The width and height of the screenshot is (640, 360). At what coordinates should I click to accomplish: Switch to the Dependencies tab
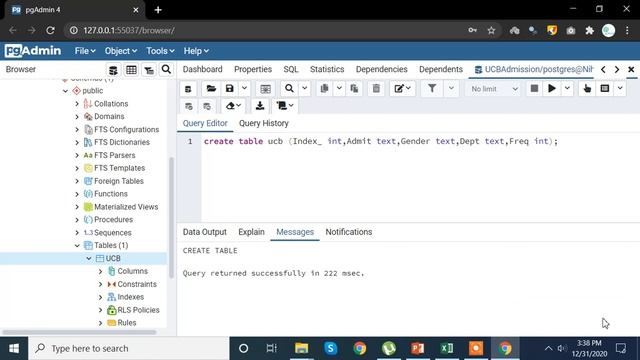381,69
